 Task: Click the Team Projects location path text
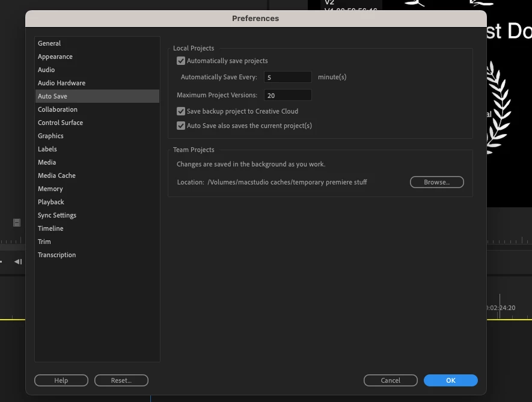click(x=287, y=182)
